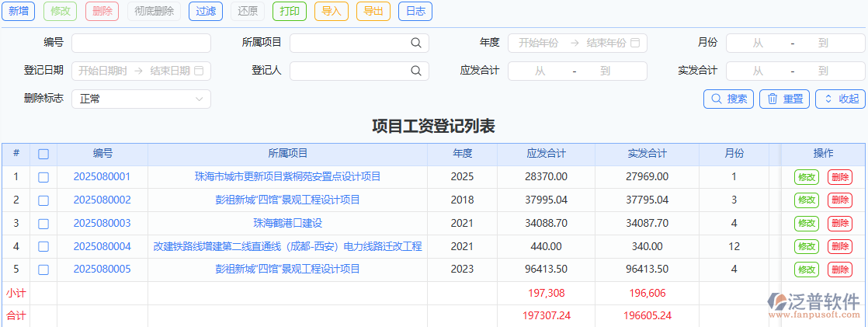Viewport: 868px width, 327px height.
Task: Click the 打印 print button
Action: point(290,11)
